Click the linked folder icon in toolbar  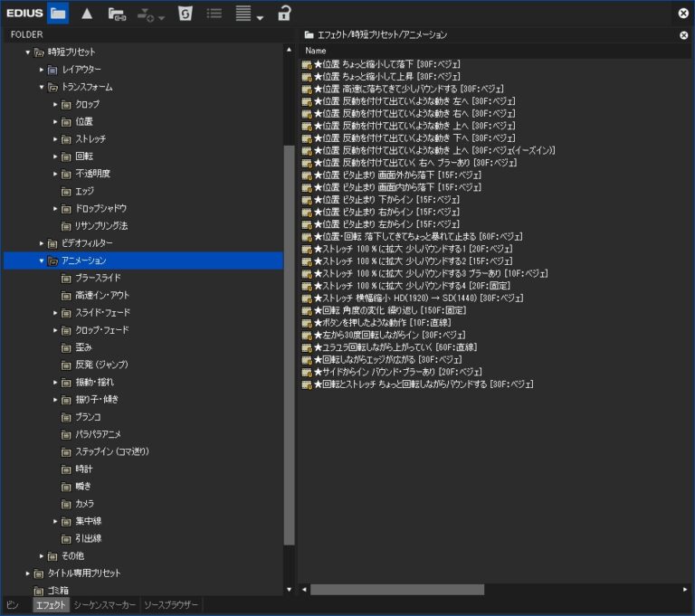coord(117,14)
